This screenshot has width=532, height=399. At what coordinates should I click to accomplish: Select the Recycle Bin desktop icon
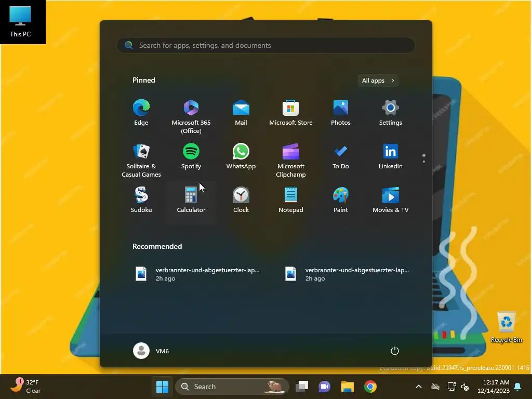pos(506,327)
